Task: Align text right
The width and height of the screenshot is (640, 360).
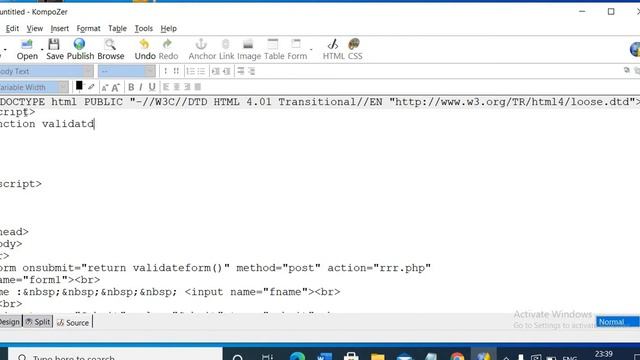Action: 187,87
